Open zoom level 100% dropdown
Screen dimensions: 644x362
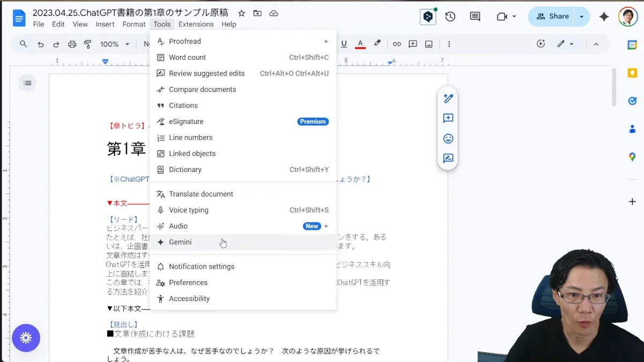[x=115, y=44]
